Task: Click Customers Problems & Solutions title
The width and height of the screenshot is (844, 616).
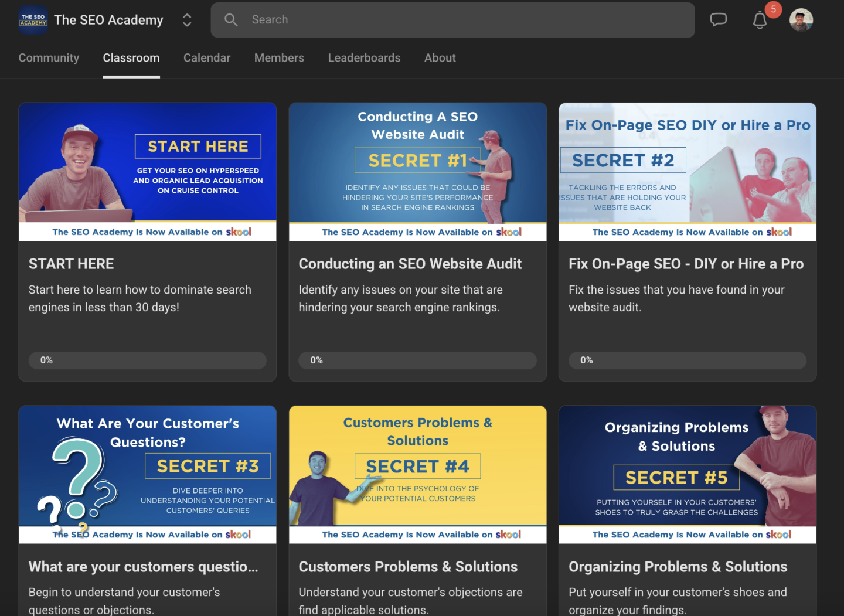Action: coord(409,567)
